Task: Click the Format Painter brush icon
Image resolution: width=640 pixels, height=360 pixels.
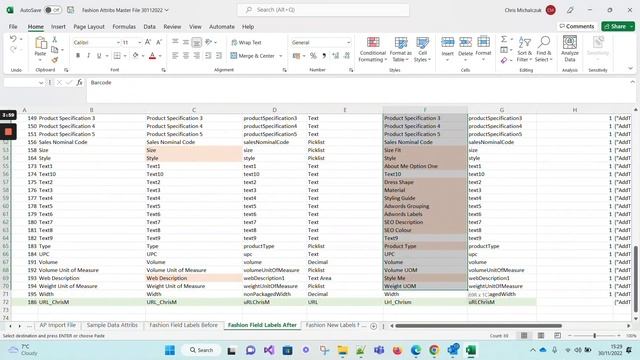Action: point(55,60)
